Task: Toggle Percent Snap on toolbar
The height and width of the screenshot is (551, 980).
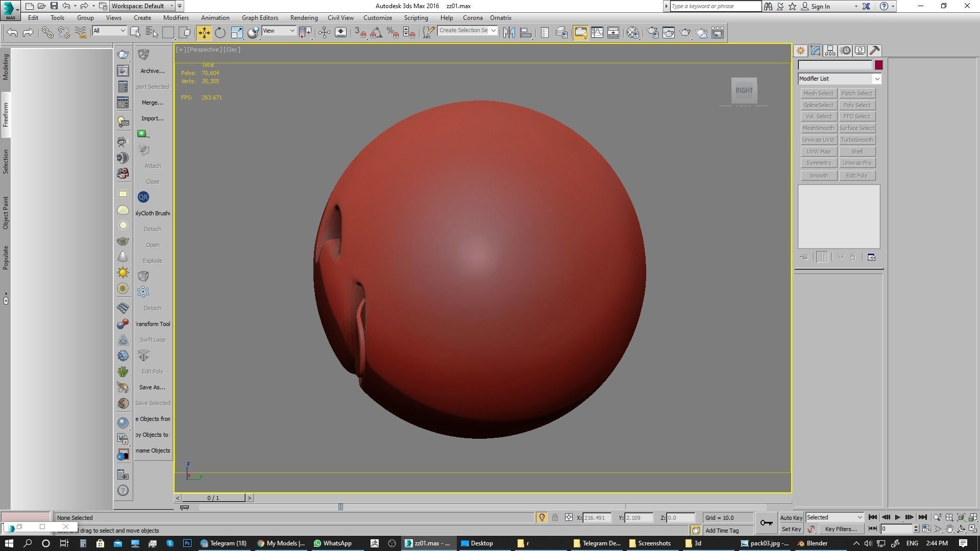Action: tap(393, 33)
